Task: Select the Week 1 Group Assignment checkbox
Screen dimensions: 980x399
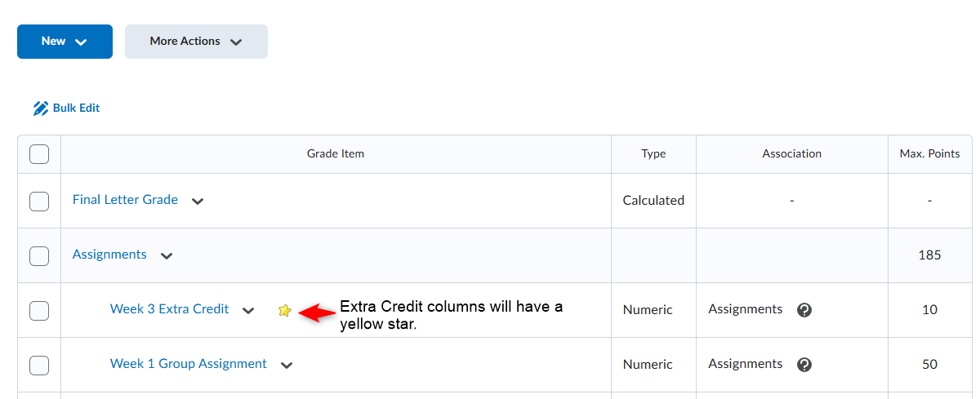Action: pyautogui.click(x=39, y=365)
